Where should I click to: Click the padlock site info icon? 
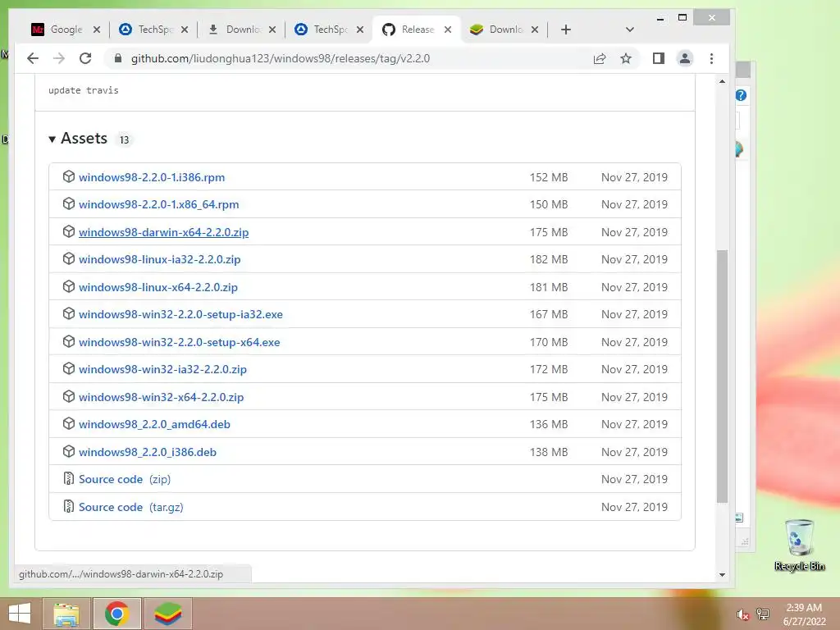coord(118,58)
